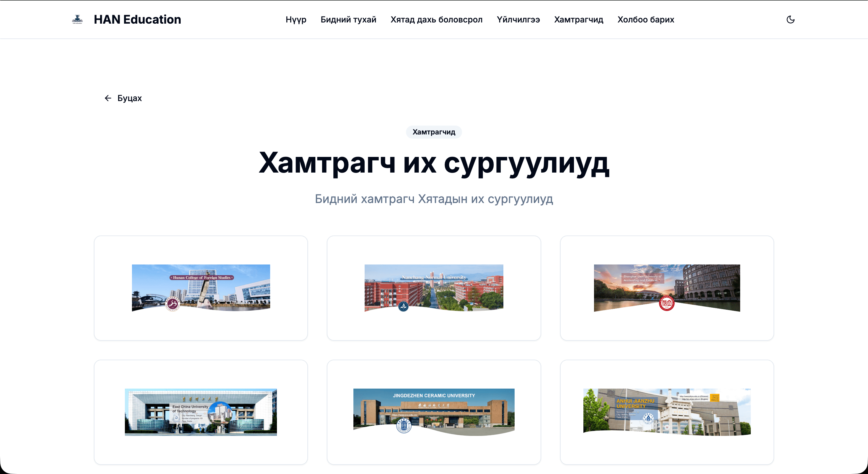
Task: Open the HAN Education home title link
Action: click(x=137, y=19)
